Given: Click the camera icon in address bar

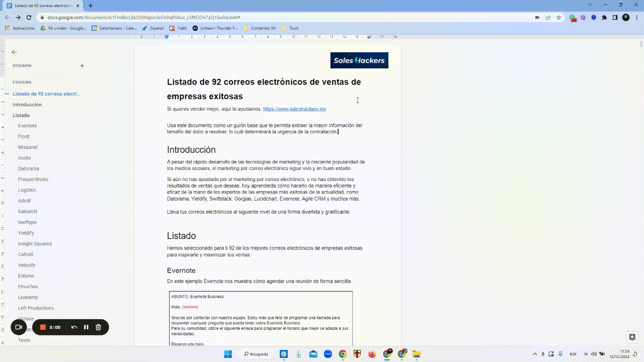Looking at the screenshot, I should (537, 17).
